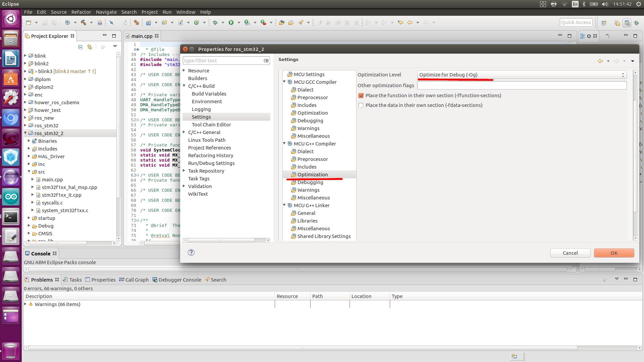644x362 pixels.
Task: Click the External Tools run icon with red toolbox
Action: [263, 22]
